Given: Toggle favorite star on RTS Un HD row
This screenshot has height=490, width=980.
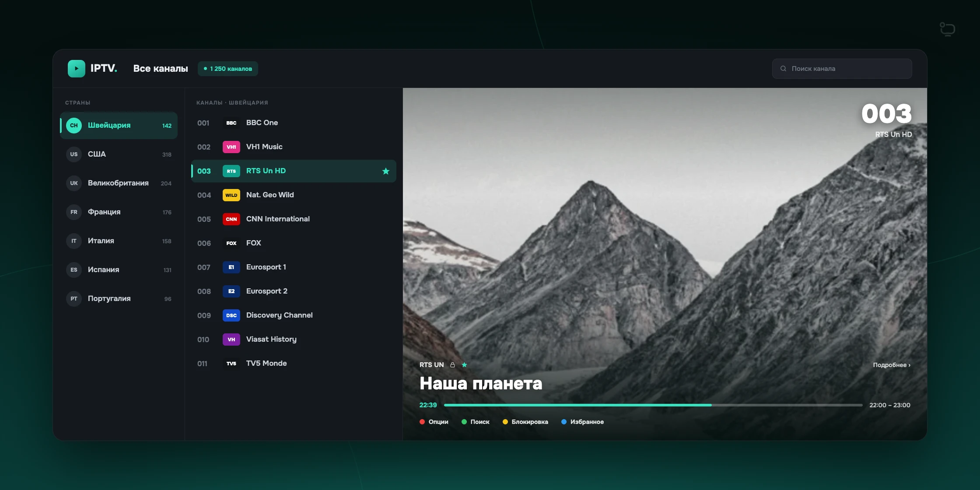Looking at the screenshot, I should click(386, 171).
